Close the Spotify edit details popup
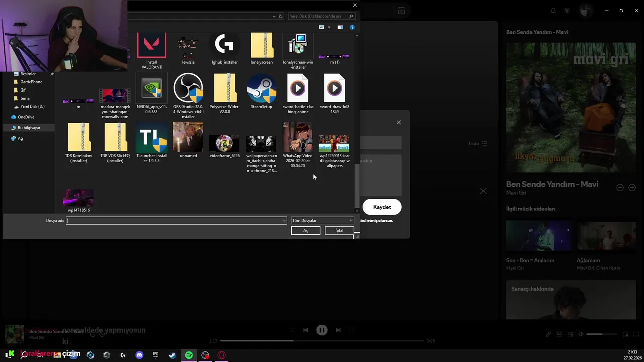 (x=399, y=122)
